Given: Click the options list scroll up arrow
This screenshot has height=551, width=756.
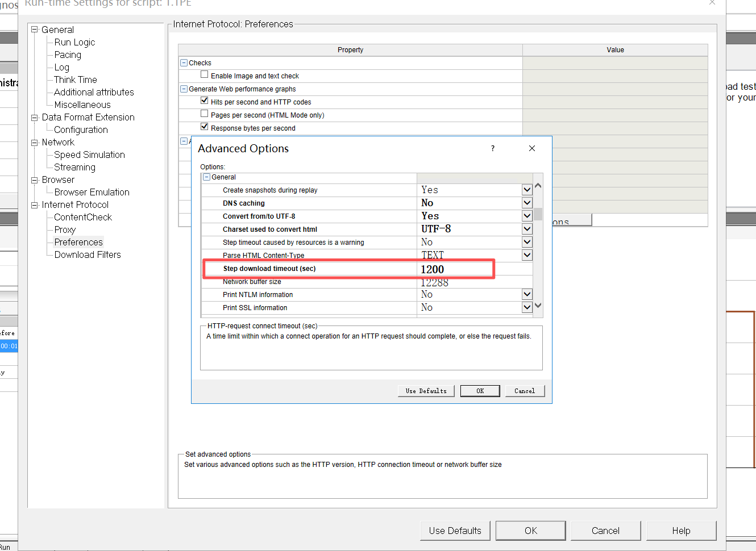Looking at the screenshot, I should point(538,186).
